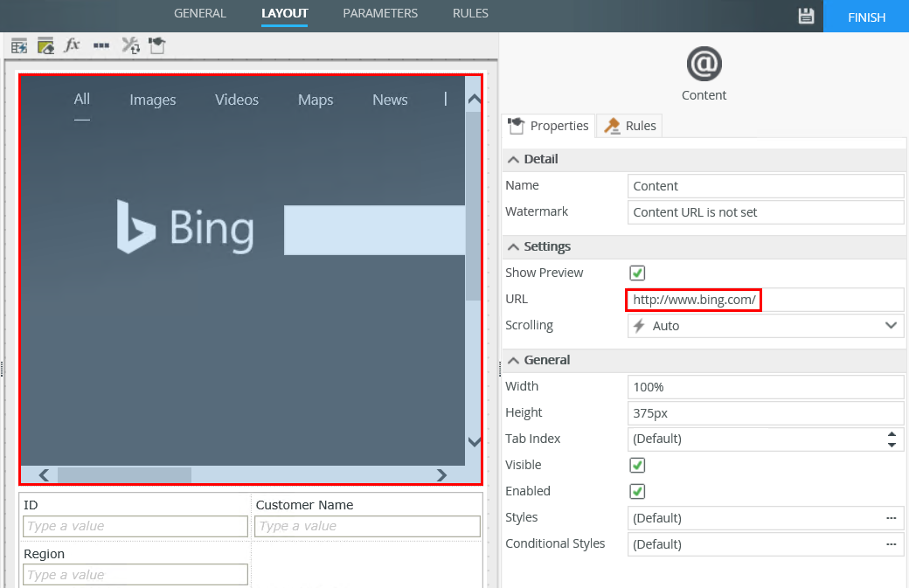Screen dimensions: 909x588
Task: Click the paint bucket toolbar icon
Action: pyautogui.click(x=157, y=45)
